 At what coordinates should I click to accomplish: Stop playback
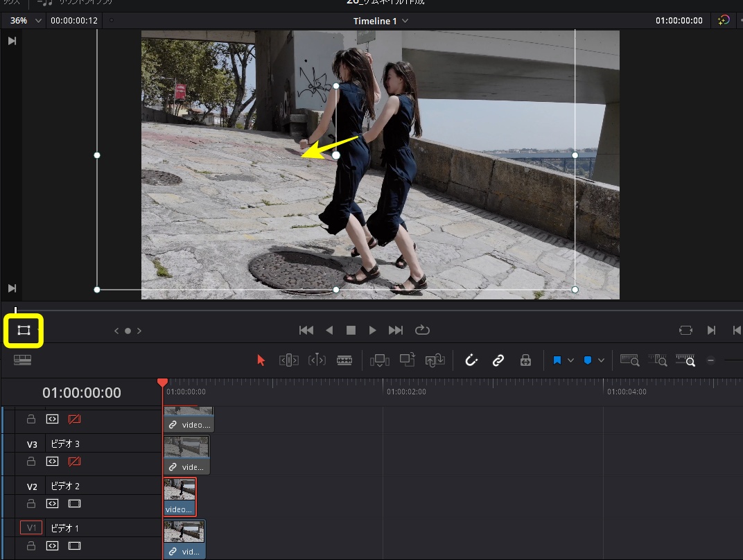point(351,330)
